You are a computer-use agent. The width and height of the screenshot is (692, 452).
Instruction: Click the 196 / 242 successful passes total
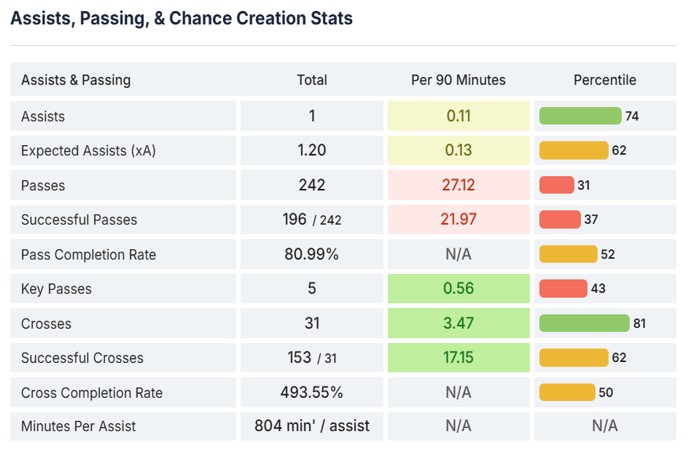click(312, 220)
